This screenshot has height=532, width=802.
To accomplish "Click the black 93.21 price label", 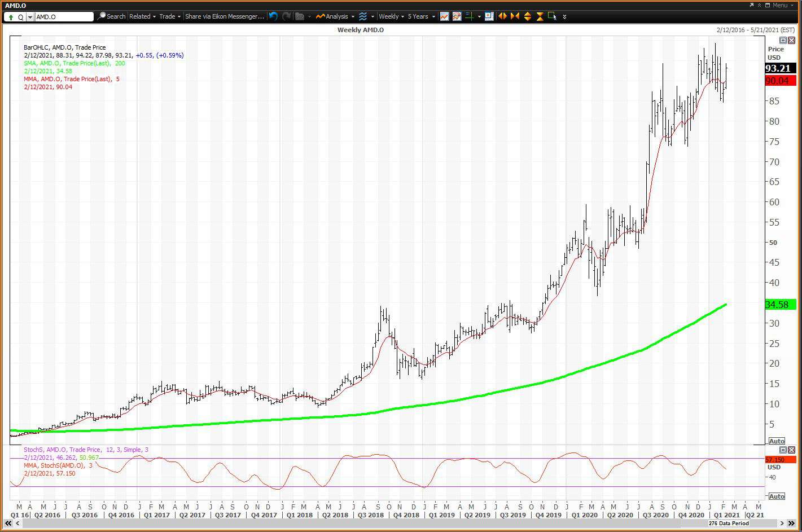I will (x=780, y=68).
